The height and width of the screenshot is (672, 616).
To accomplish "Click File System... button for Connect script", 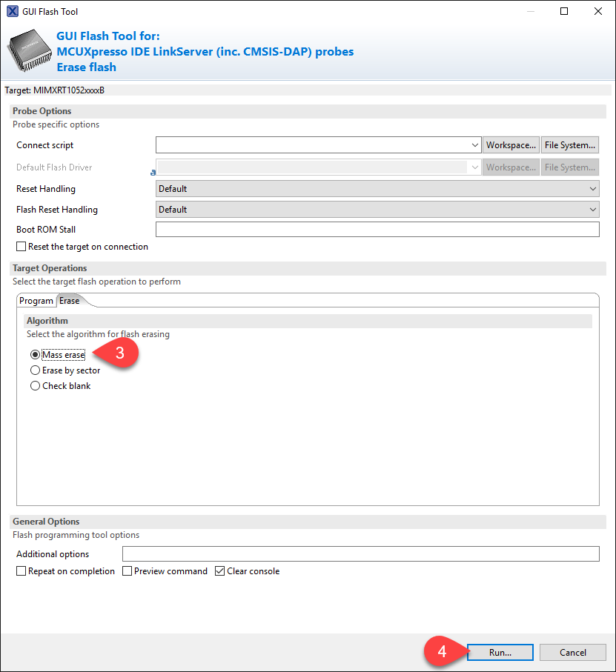I will pyautogui.click(x=570, y=145).
